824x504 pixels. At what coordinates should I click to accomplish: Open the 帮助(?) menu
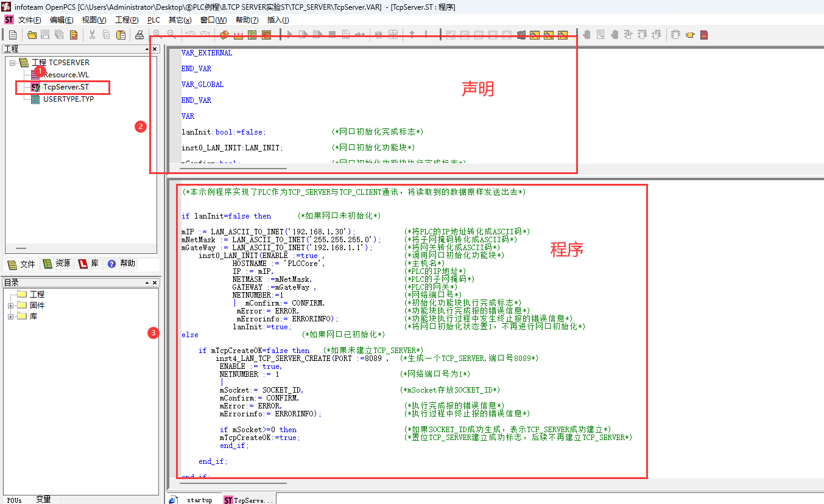pyautogui.click(x=247, y=20)
